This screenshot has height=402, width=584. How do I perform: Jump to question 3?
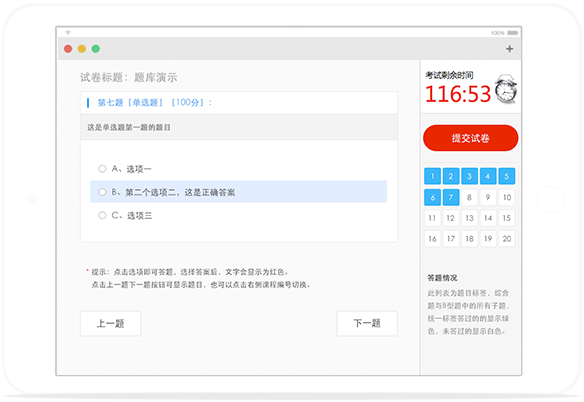click(x=469, y=176)
